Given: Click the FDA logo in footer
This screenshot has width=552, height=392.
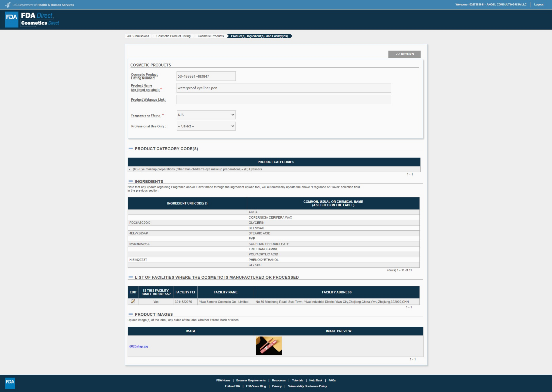Looking at the screenshot, I should click(x=10, y=383).
